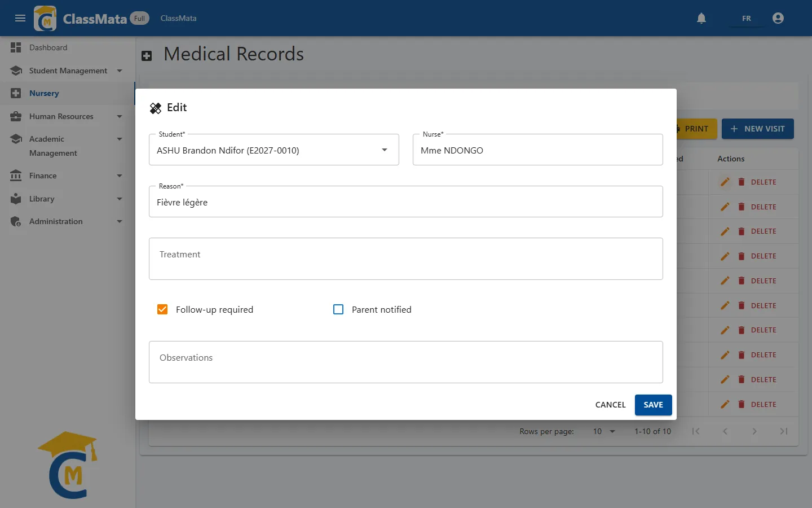Click the ClassMata school name text in header
Image resolution: width=812 pixels, height=508 pixels.
coord(179,18)
